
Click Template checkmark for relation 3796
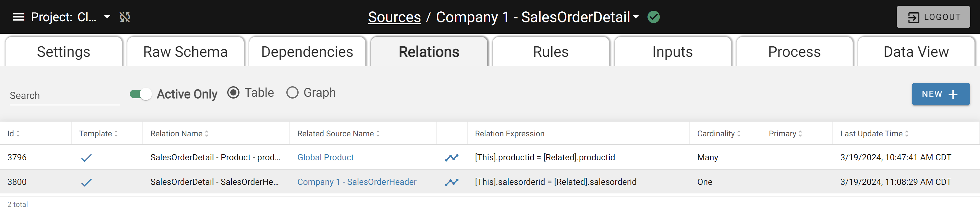coord(86,158)
